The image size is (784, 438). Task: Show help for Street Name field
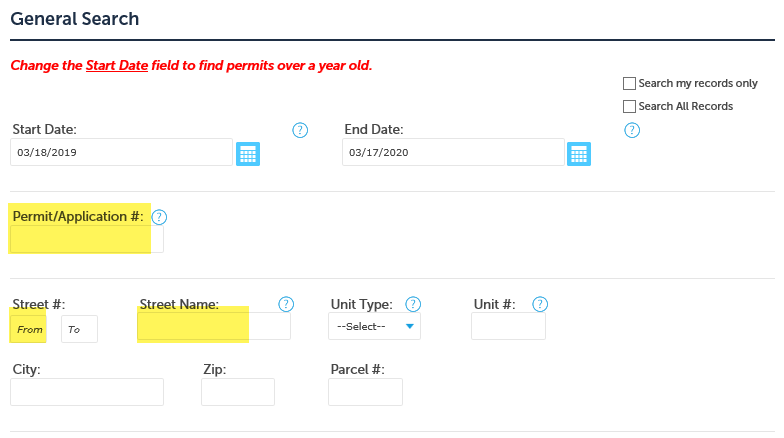[x=286, y=304]
